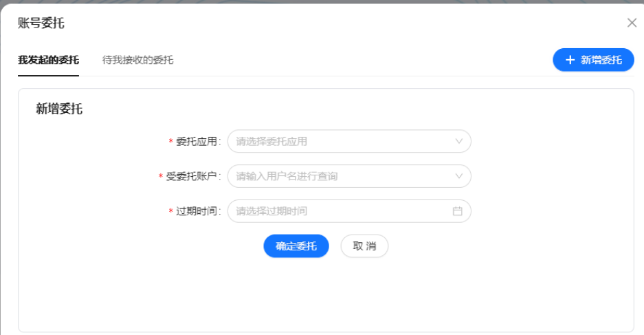Close the 账号委托 dialog with the X
Viewport: 644px width, 335px height.
(x=632, y=23)
